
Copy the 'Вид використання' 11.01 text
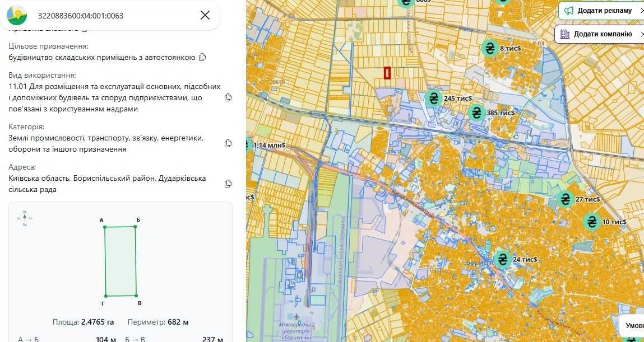[228, 97]
